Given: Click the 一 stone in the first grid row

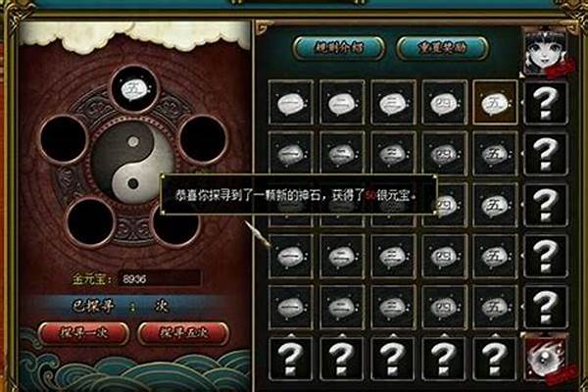Looking at the screenshot, I should (x=291, y=102).
